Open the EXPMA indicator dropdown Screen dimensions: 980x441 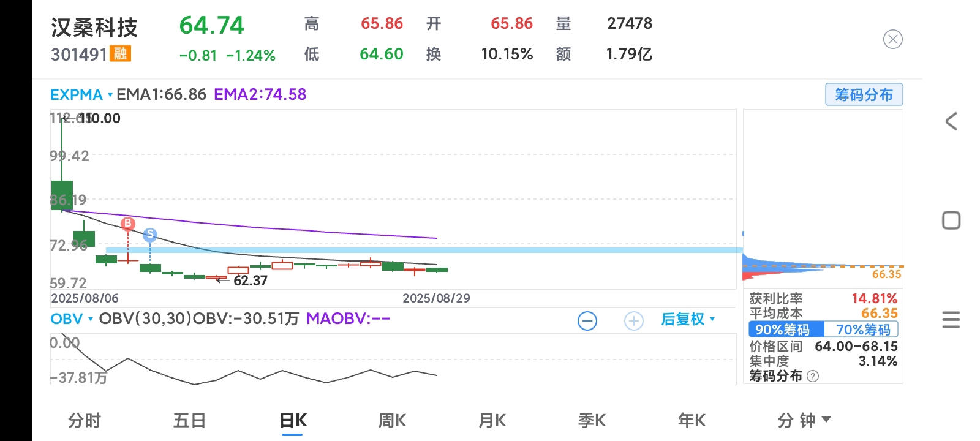point(81,95)
